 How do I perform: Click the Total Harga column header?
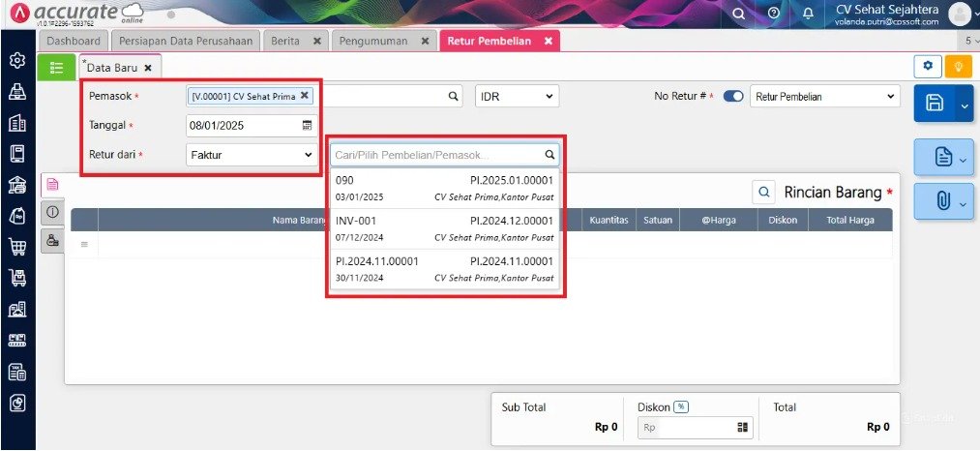click(848, 221)
